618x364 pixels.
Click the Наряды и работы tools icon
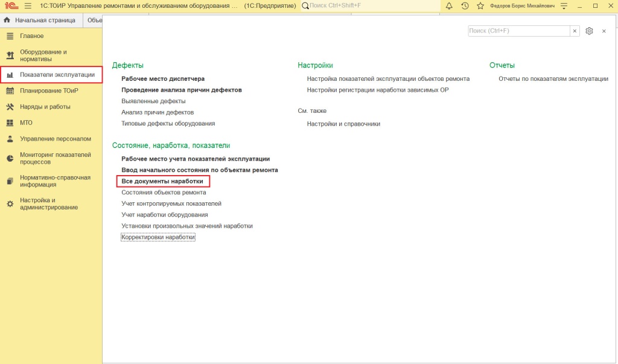click(10, 107)
